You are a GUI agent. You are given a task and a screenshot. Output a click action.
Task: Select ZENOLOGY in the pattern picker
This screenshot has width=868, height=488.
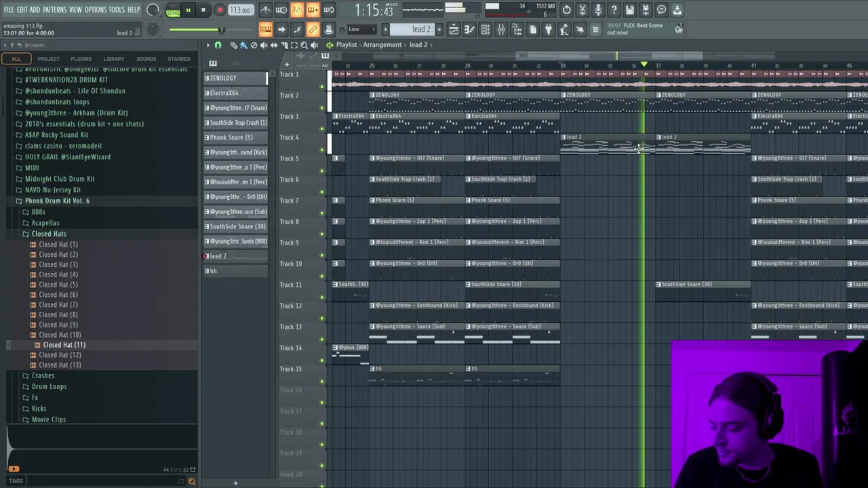(x=236, y=78)
